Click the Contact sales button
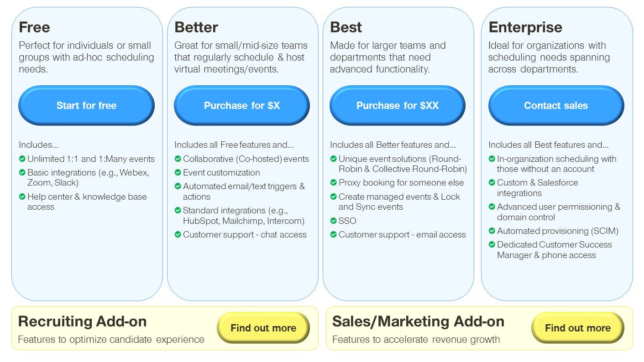This screenshot has width=644, height=362. 555,105
